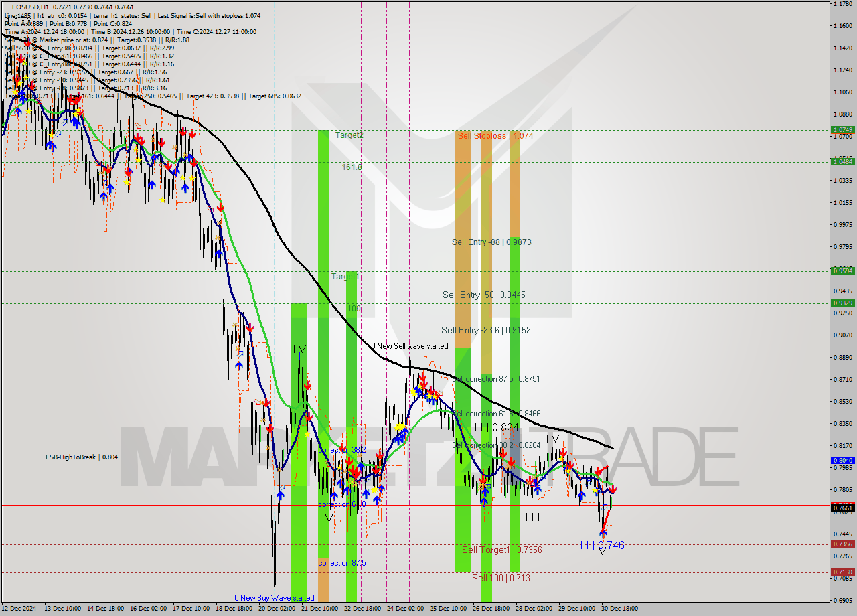The height and width of the screenshot is (616, 857).
Task: Click the blue 'I I I 0.746' wave label
Action: 602,545
